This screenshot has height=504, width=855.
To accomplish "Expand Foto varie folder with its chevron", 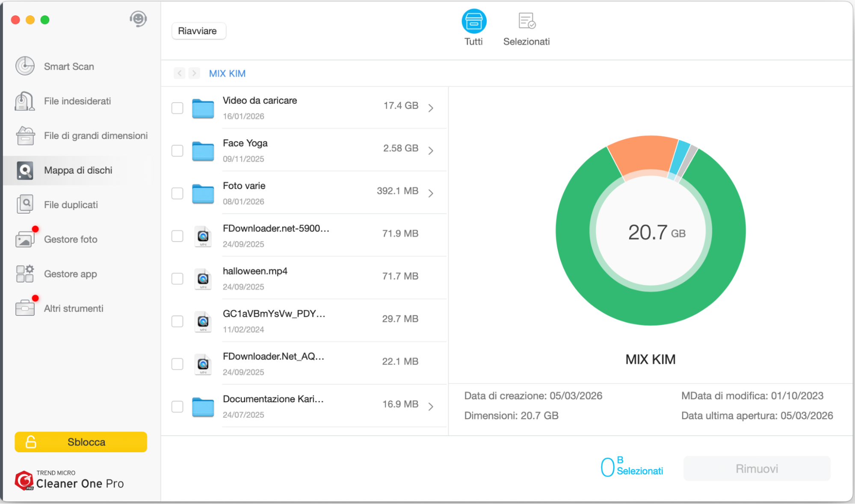I will point(431,193).
